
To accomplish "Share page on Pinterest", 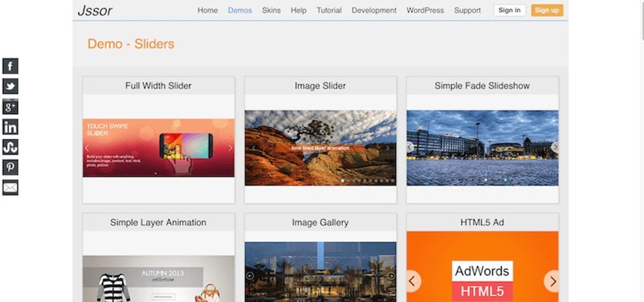I will point(10,167).
